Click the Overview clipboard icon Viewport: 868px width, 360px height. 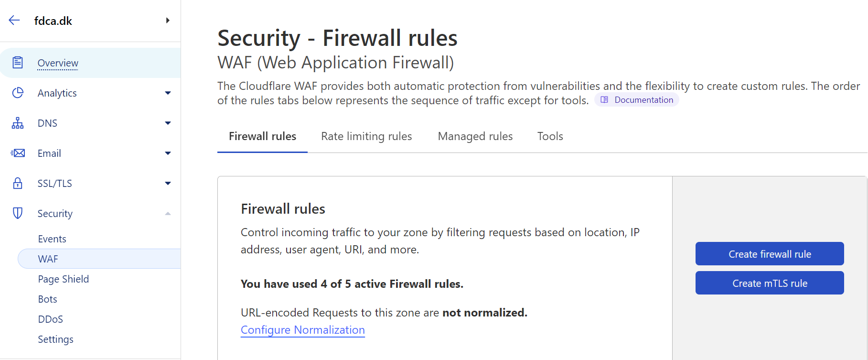(18, 63)
